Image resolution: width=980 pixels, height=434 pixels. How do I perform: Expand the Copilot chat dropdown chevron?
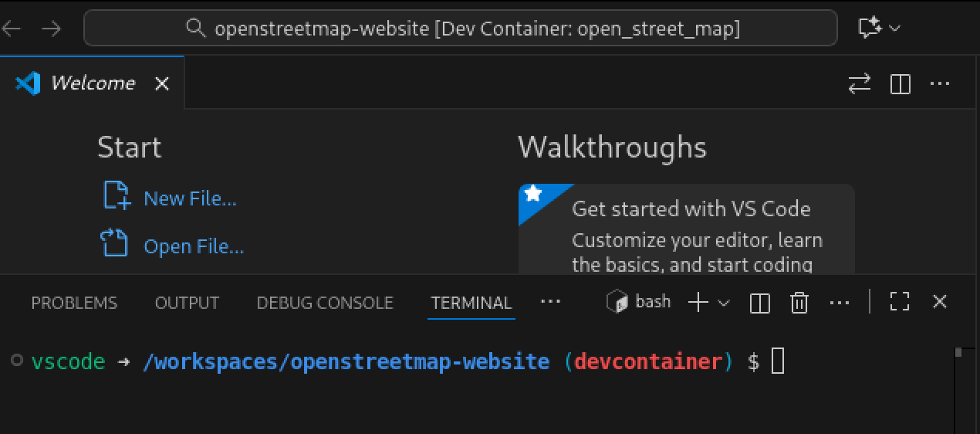[x=895, y=29]
